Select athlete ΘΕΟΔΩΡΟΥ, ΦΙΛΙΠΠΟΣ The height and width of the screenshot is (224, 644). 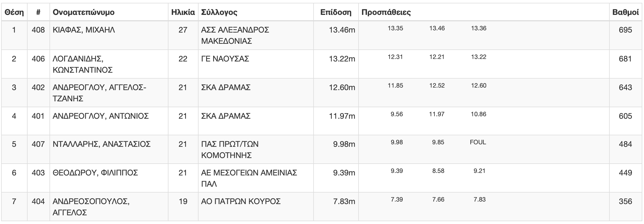coord(95,173)
